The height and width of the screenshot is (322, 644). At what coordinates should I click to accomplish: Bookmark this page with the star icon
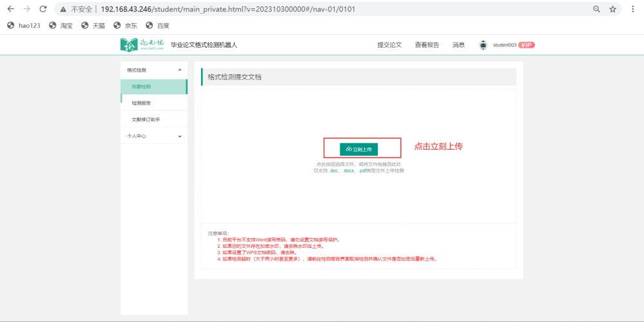613,9
